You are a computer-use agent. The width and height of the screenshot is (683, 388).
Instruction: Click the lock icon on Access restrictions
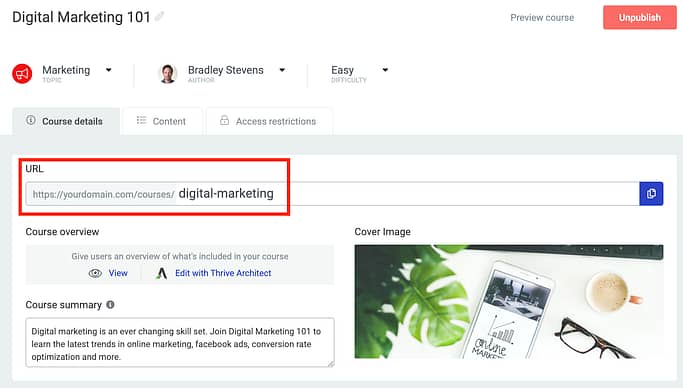click(224, 120)
